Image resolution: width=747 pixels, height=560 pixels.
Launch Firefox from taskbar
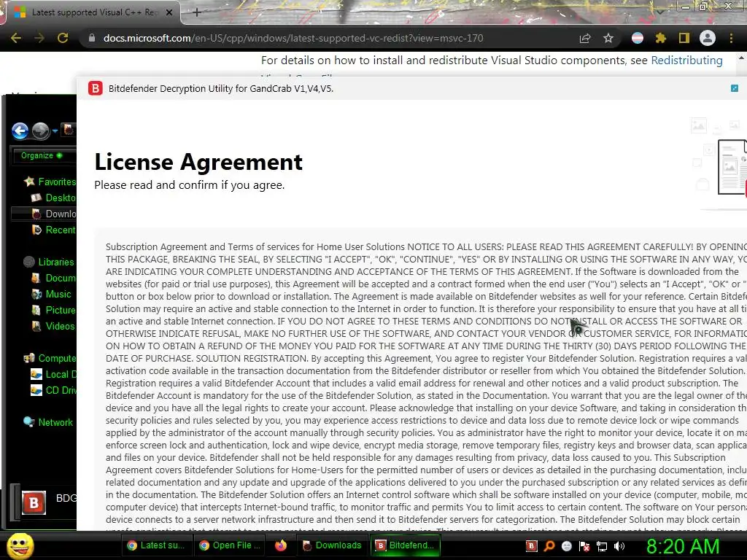coord(281,545)
